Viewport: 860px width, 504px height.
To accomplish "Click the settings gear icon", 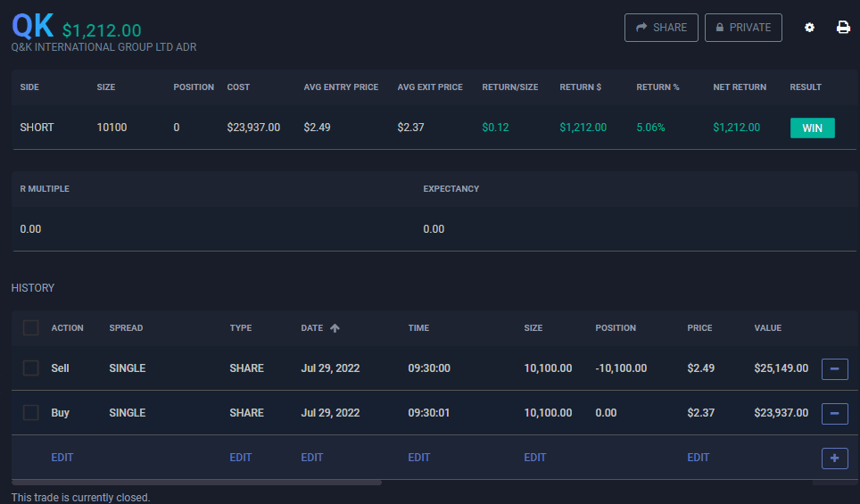I will 809,28.
